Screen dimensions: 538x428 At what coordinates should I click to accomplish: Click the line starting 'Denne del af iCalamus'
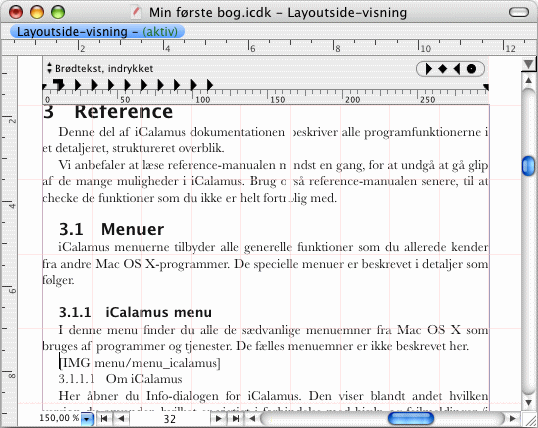pyautogui.click(x=273, y=132)
